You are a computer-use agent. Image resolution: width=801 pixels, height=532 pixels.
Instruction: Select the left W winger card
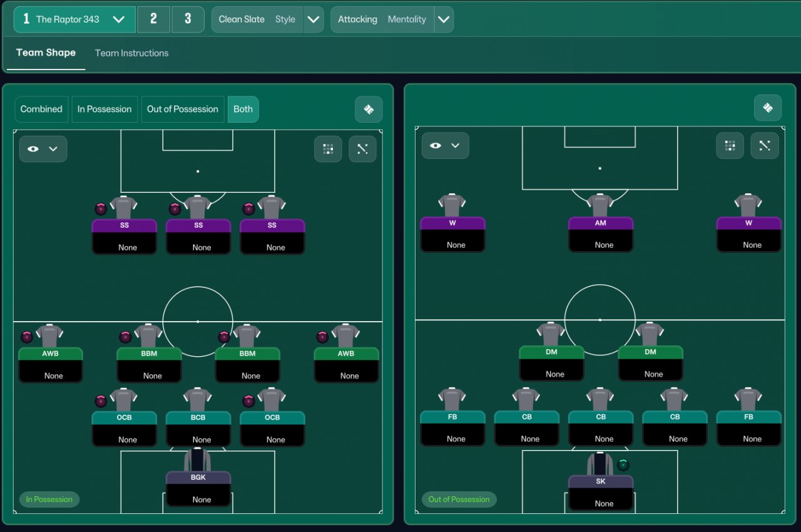click(453, 234)
